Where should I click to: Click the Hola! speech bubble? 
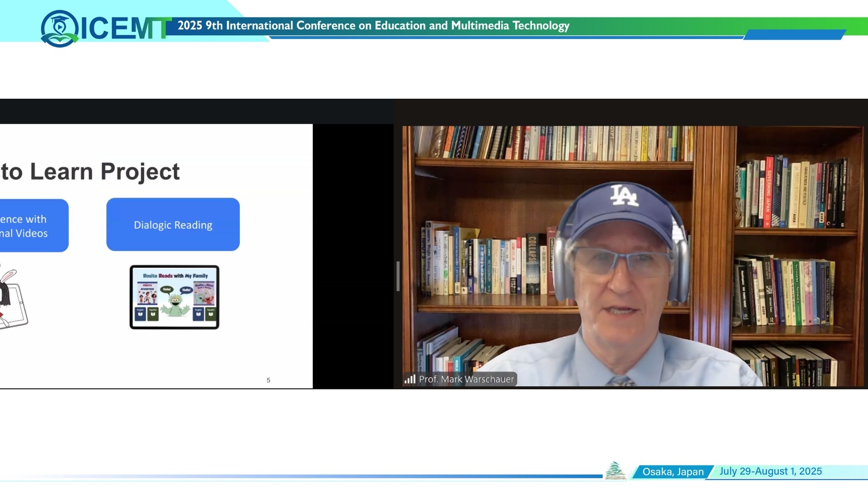click(x=167, y=290)
